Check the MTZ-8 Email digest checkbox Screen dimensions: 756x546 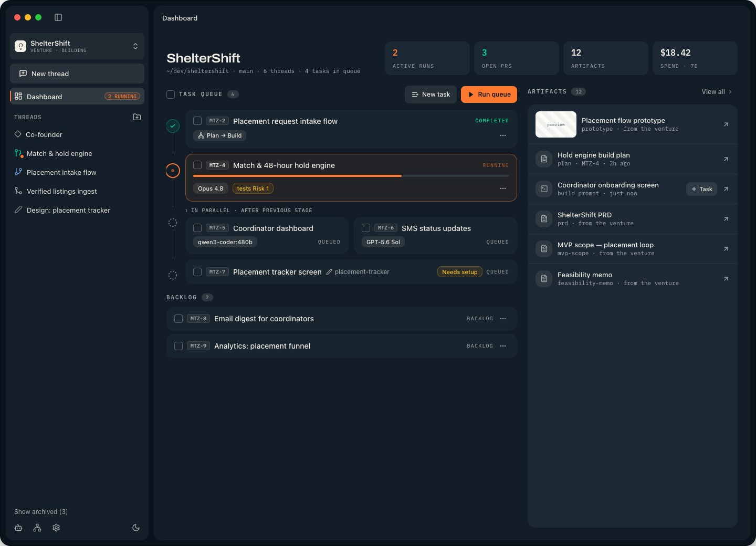click(x=178, y=319)
